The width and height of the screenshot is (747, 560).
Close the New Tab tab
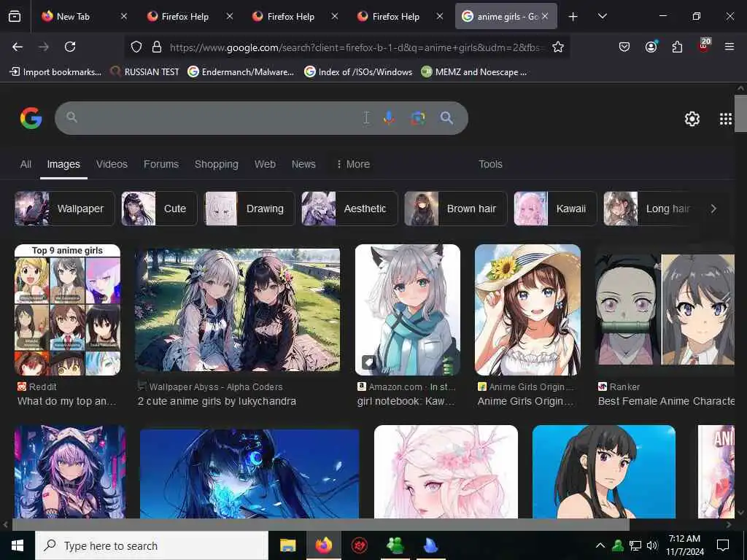click(x=124, y=16)
